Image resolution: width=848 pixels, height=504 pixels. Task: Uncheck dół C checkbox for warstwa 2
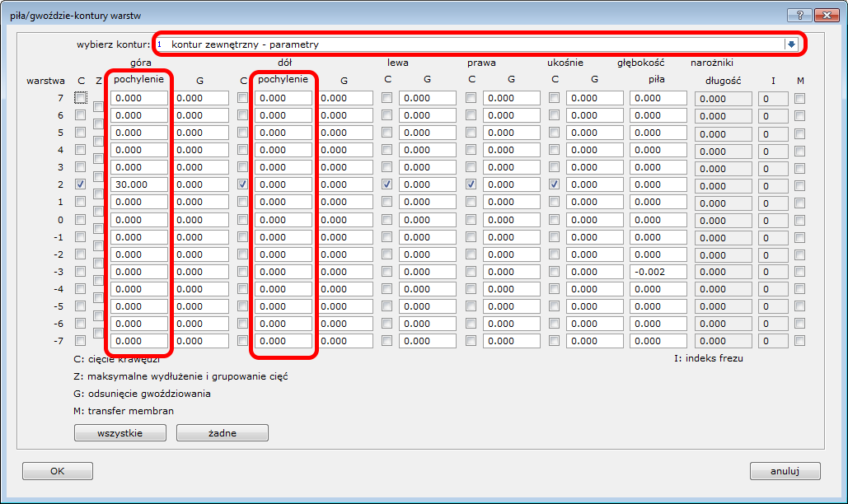243,184
